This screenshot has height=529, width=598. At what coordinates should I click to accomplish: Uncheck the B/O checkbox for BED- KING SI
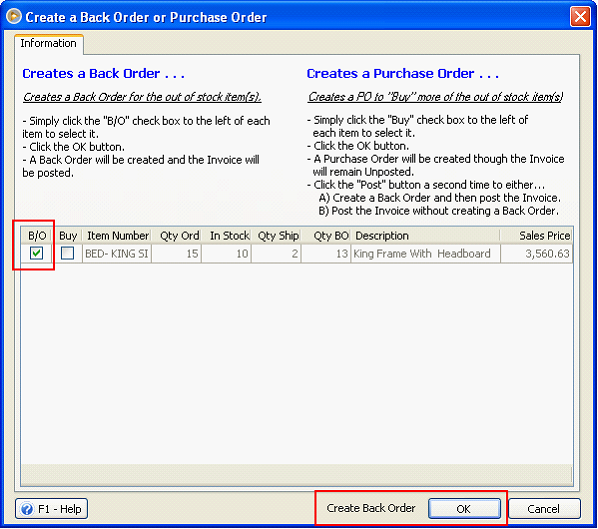37,253
